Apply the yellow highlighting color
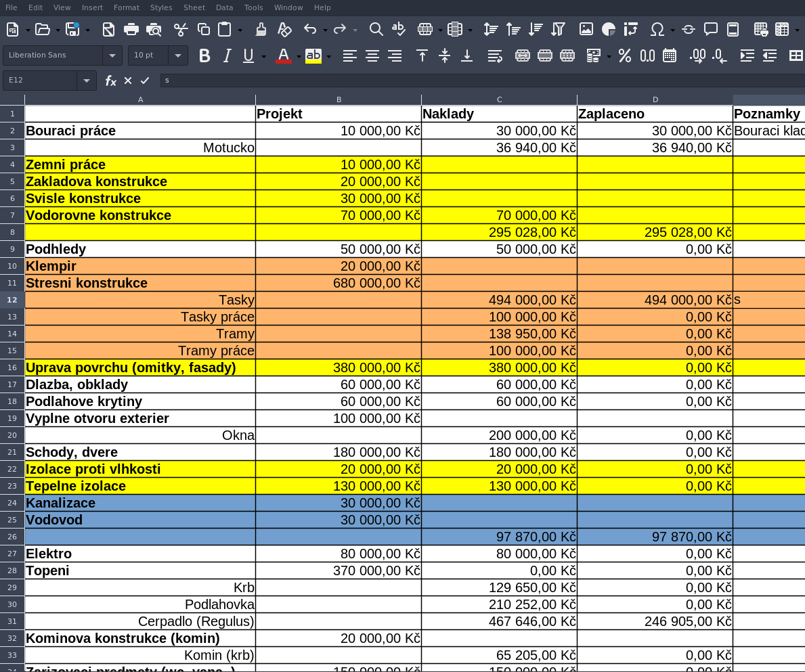The width and height of the screenshot is (805, 672). click(313, 55)
